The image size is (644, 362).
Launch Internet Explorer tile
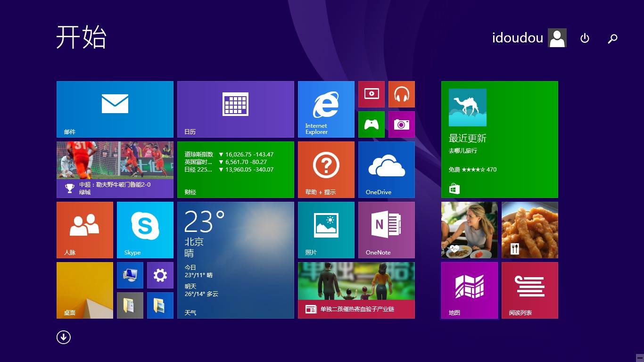point(326,109)
